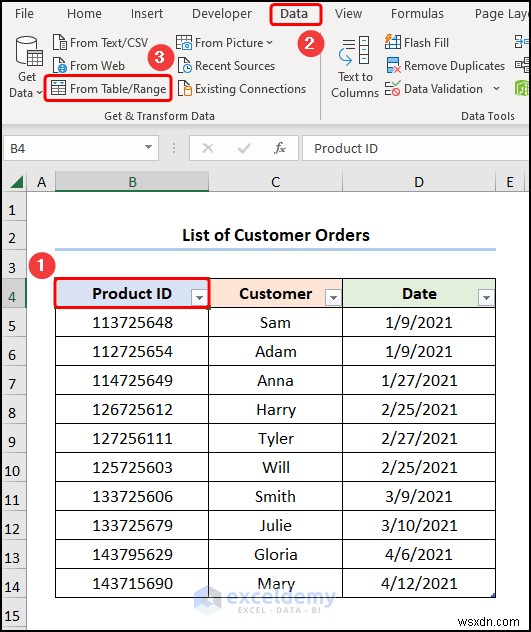Screen dimensions: 531x632
Task: Select the date cell 3/10/2021
Action: pyautogui.click(x=419, y=526)
